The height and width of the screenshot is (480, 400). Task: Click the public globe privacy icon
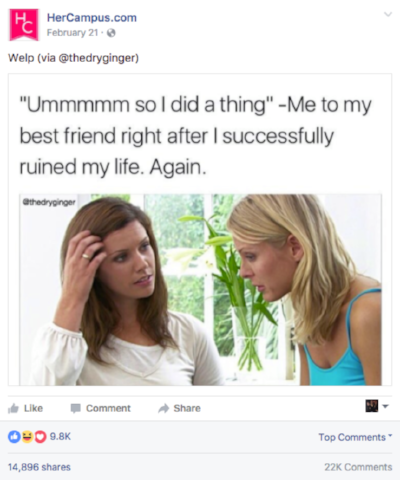(x=111, y=33)
